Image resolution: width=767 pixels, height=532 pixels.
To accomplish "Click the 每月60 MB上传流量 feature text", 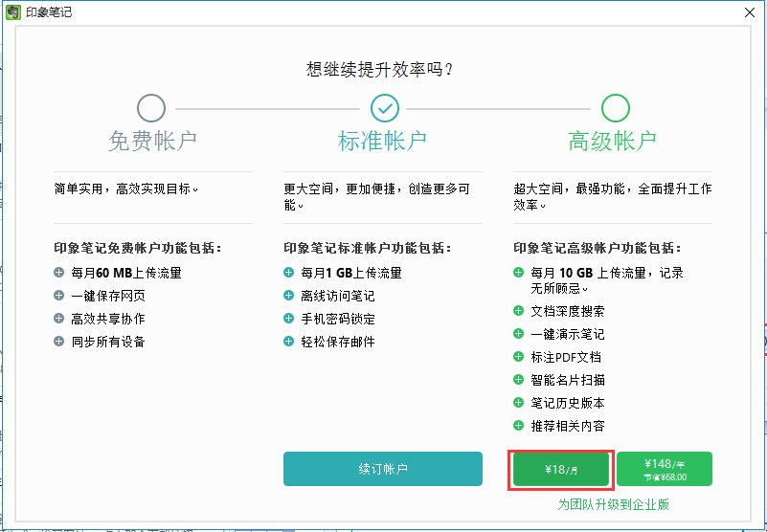I will pyautogui.click(x=126, y=273).
